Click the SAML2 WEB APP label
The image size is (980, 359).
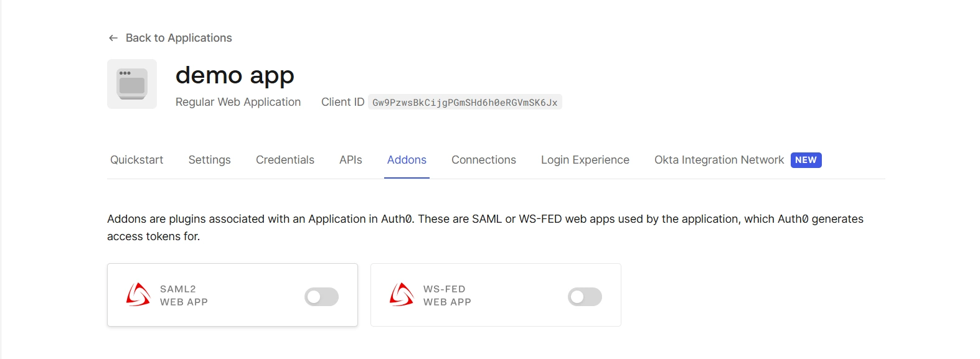184,296
